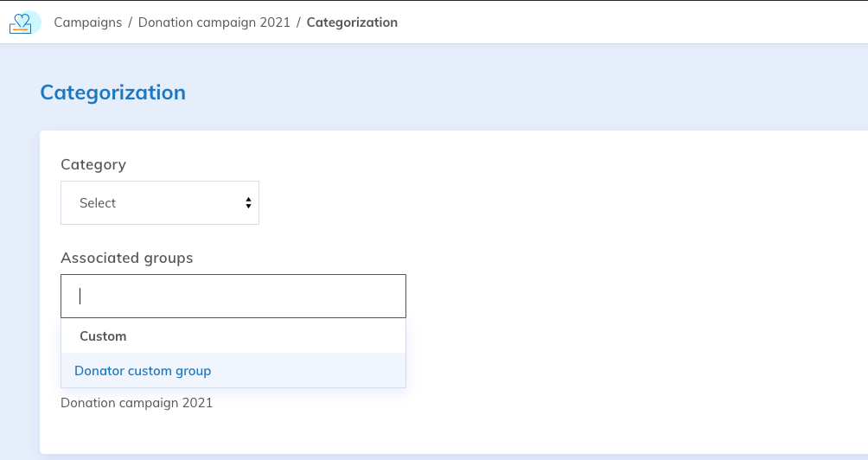The height and width of the screenshot is (460, 868).
Task: Click the text cursor in Associated groups
Action: coord(80,297)
